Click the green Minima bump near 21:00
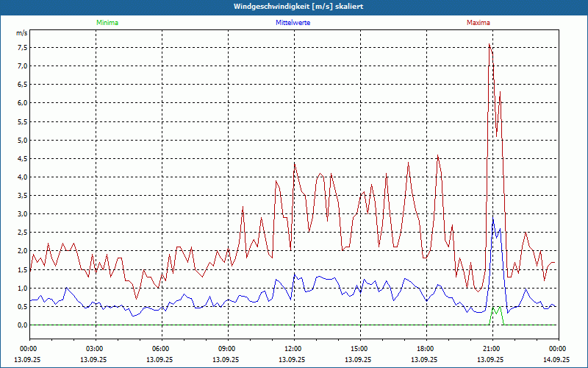This screenshot has width=588, height=368. 496,316
